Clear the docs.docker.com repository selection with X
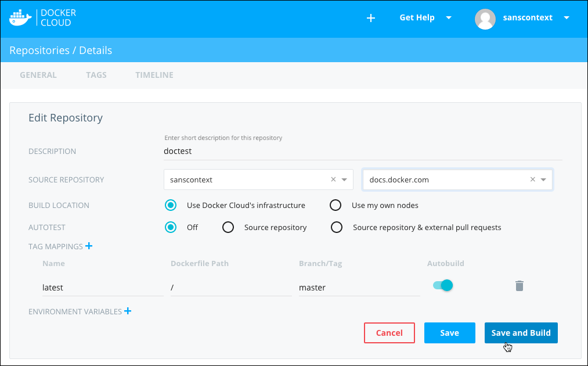Viewport: 588px width, 366px height. pos(532,180)
